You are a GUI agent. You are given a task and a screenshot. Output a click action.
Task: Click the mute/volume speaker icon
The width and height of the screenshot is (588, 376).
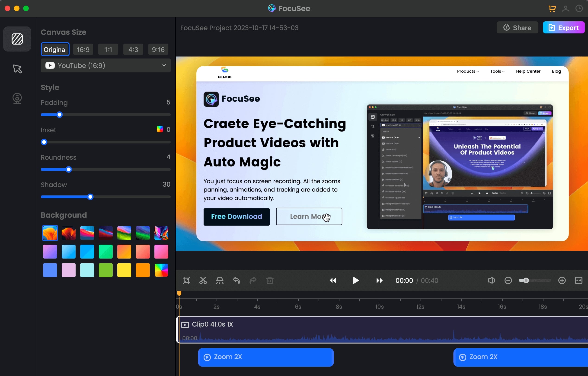coord(491,281)
